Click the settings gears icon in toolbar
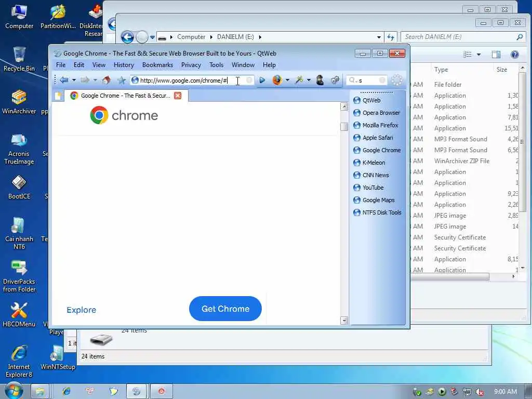532x399 pixels. point(335,80)
